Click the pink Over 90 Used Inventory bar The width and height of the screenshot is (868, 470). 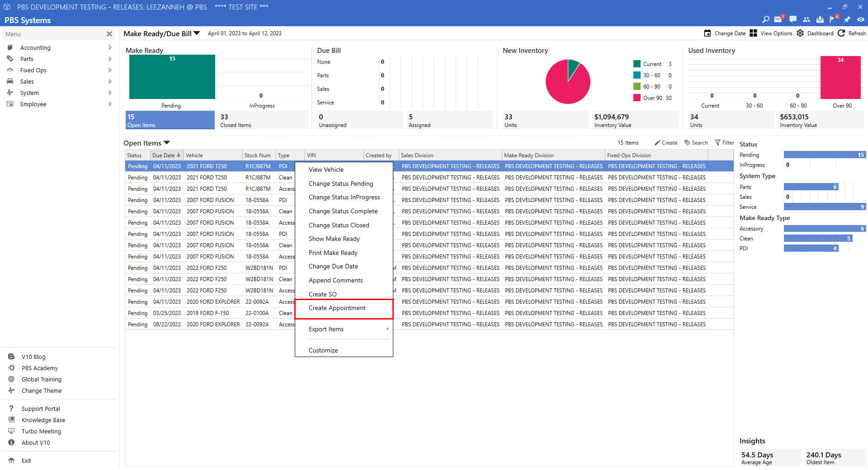coord(840,78)
